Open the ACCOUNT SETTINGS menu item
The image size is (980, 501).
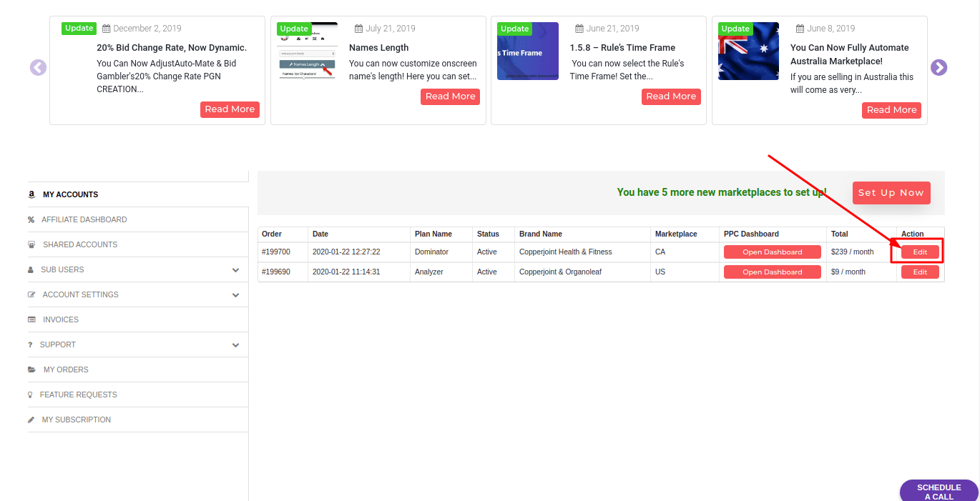pos(79,294)
